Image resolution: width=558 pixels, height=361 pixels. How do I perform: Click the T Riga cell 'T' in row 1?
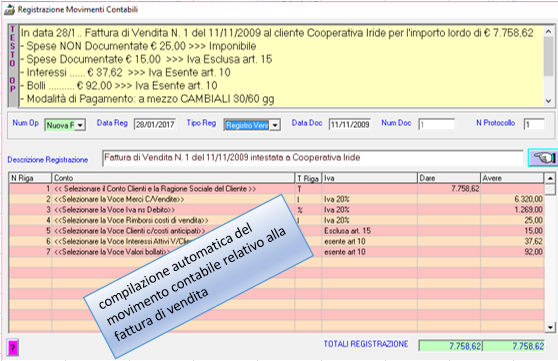click(308, 189)
